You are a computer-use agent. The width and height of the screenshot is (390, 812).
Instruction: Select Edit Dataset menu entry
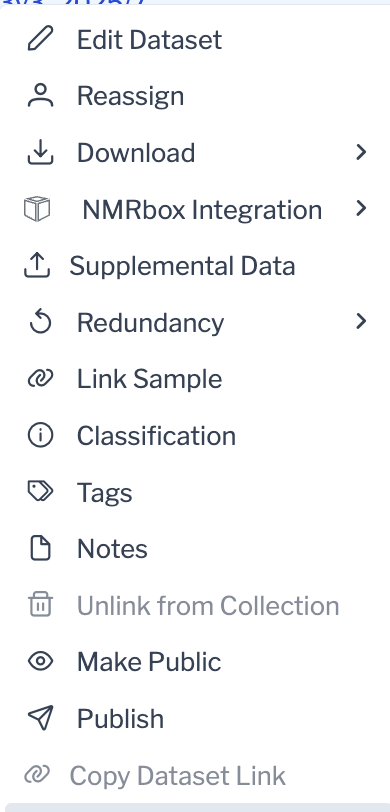[x=195, y=39]
